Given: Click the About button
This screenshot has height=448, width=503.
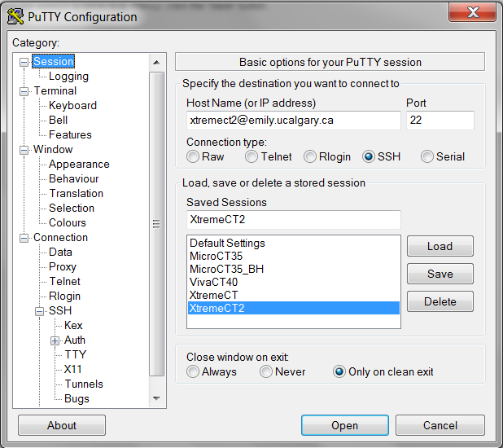Looking at the screenshot, I should [x=62, y=425].
